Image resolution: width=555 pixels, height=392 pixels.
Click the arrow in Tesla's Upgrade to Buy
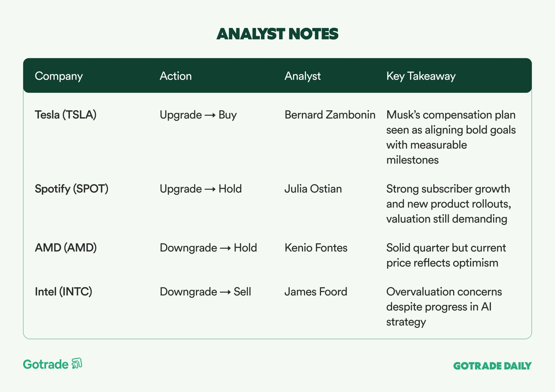coord(210,115)
